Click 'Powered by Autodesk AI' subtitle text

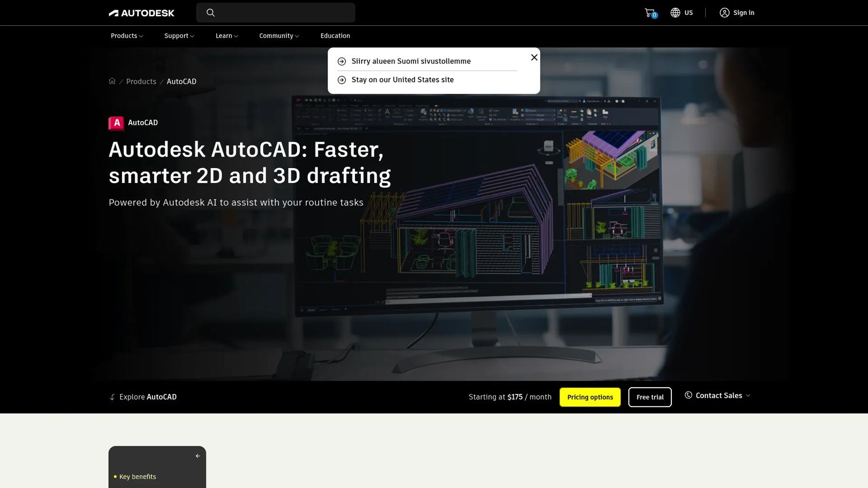click(236, 202)
